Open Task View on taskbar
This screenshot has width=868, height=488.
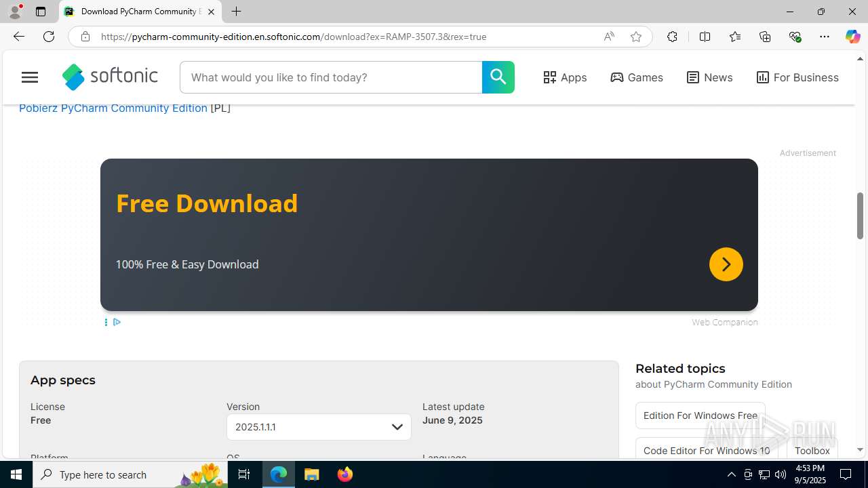pos(244,474)
